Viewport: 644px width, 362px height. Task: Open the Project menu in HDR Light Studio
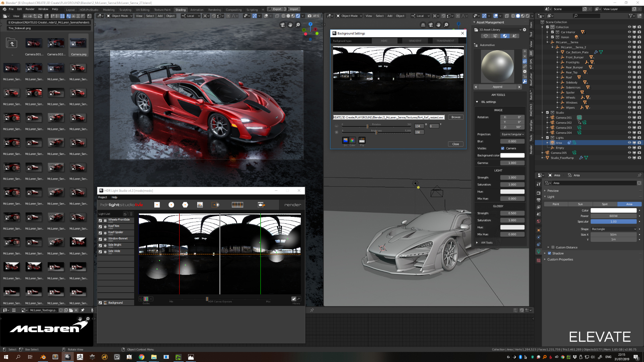102,197
